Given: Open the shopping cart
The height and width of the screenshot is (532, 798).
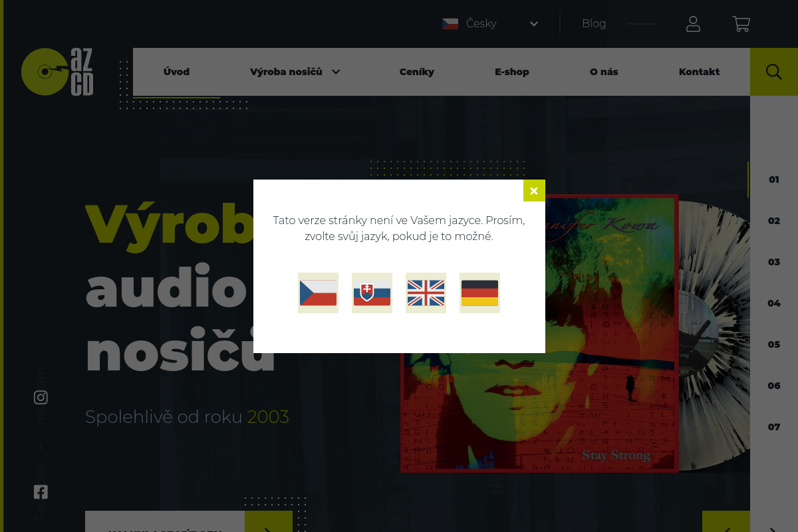Looking at the screenshot, I should (741, 24).
